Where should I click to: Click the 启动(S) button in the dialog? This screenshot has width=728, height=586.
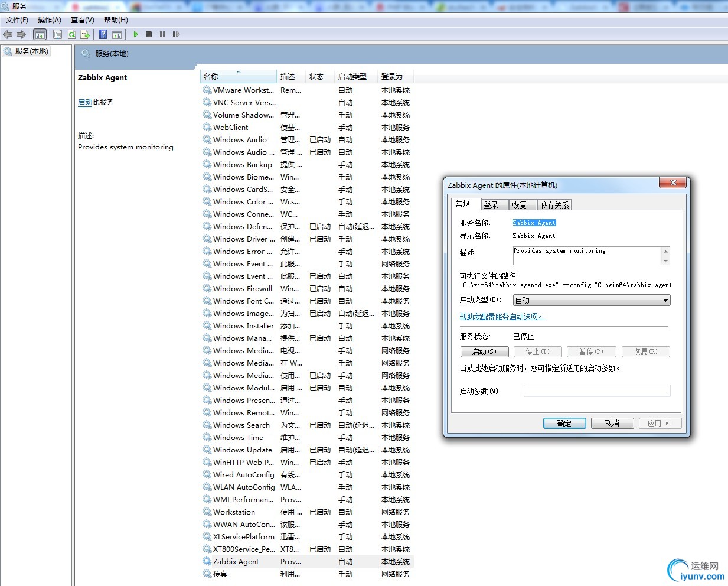(x=484, y=351)
